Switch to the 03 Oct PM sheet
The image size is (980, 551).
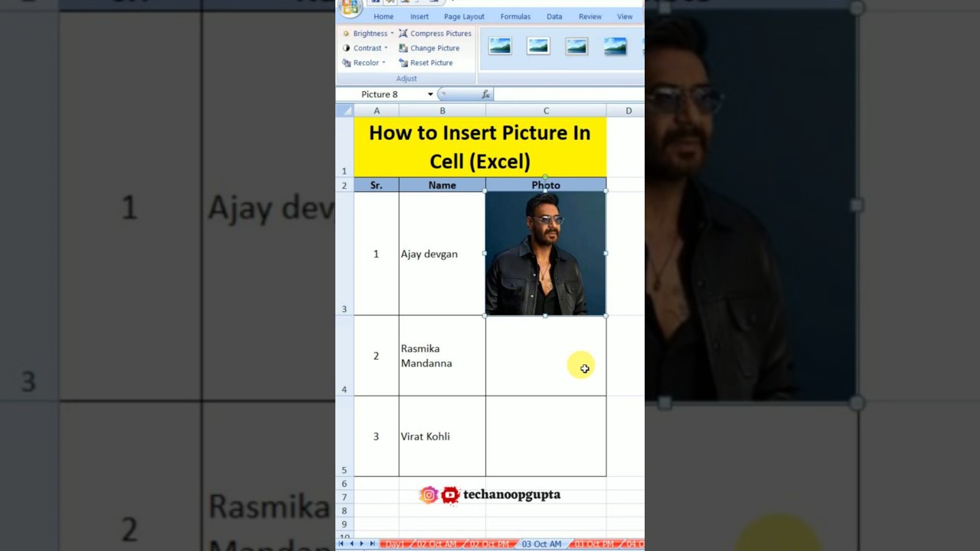[594, 544]
